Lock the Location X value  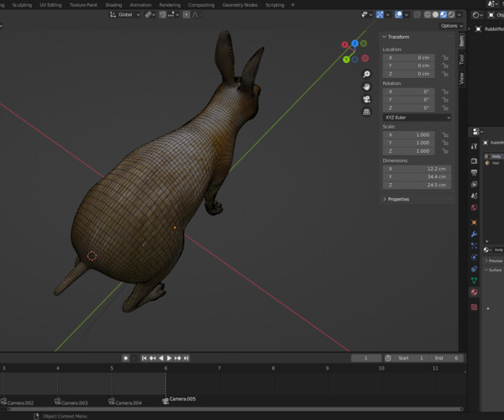(x=445, y=57)
